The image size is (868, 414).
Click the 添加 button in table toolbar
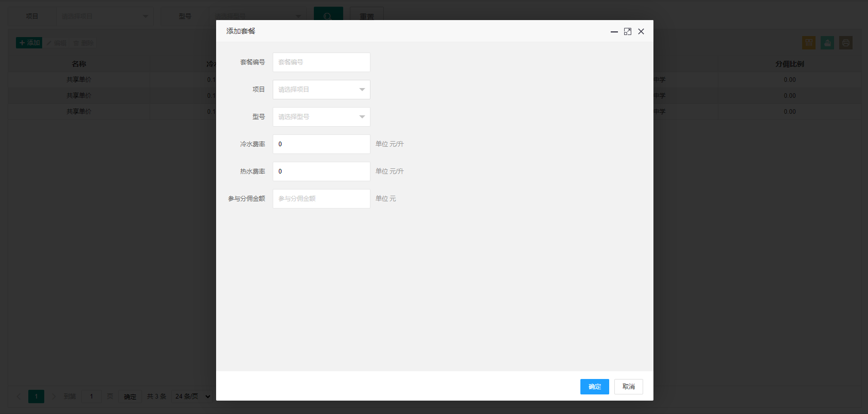coord(29,43)
